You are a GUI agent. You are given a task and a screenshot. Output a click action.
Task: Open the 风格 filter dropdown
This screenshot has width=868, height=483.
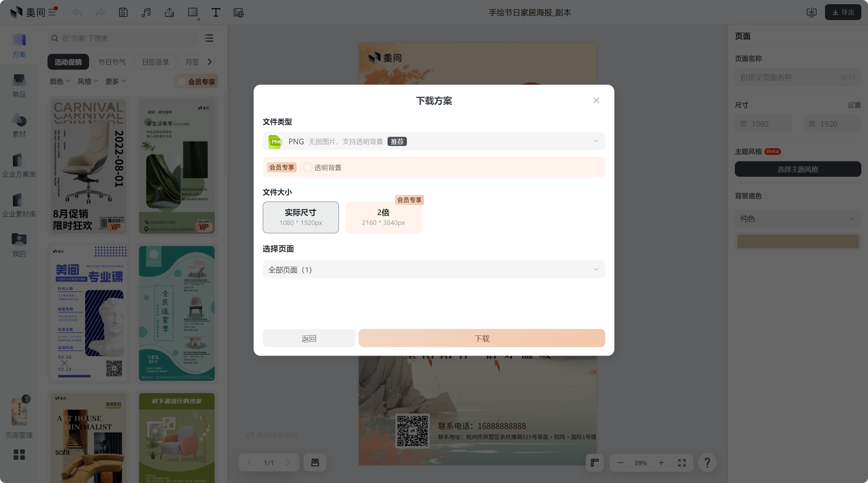pos(88,81)
